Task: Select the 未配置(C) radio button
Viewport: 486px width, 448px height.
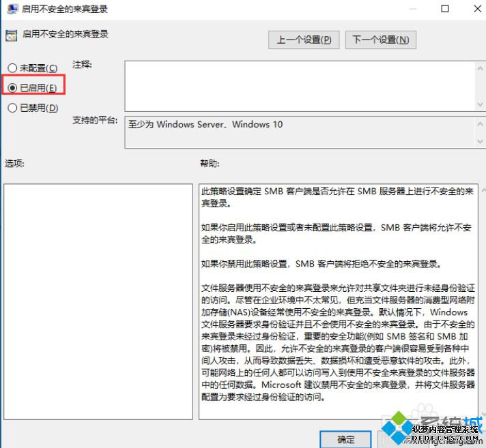Action: point(33,68)
